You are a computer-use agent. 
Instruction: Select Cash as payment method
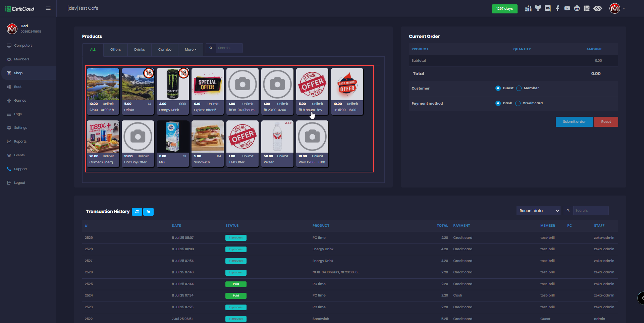pyautogui.click(x=498, y=103)
